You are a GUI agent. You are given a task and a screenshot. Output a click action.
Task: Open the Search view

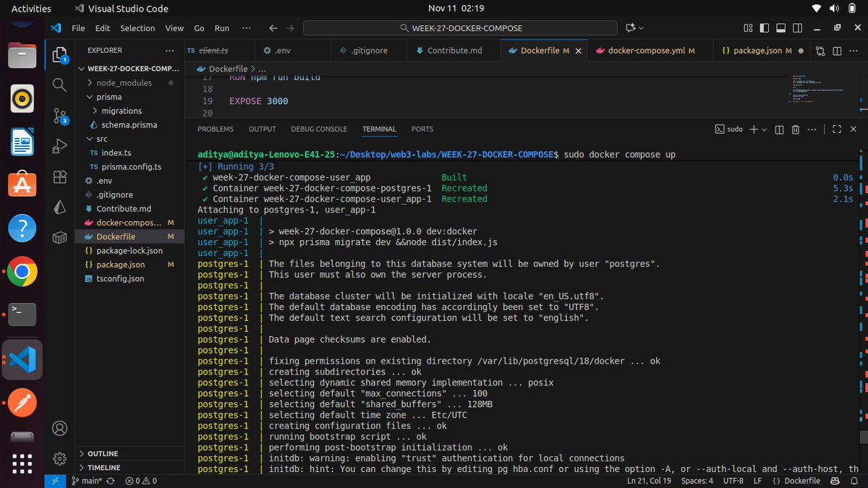click(59, 85)
